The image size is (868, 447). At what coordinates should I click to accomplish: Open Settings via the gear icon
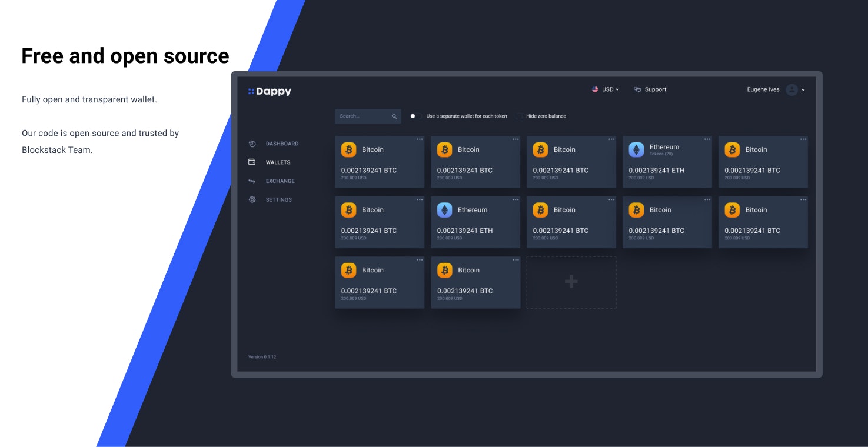click(x=252, y=199)
